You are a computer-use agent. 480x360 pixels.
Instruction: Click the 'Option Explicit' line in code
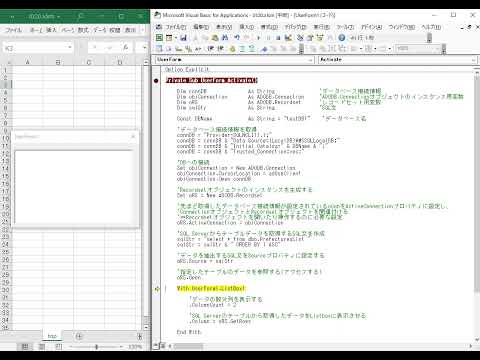tap(187, 70)
